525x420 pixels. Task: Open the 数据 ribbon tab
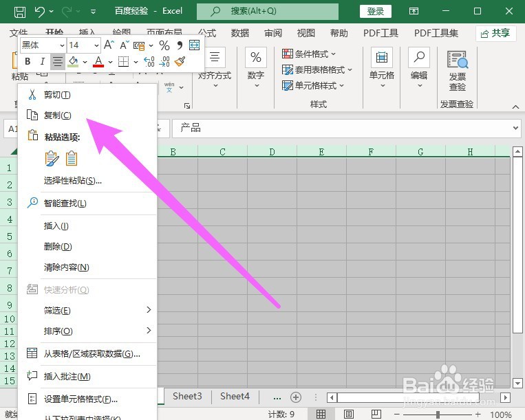tap(240, 33)
